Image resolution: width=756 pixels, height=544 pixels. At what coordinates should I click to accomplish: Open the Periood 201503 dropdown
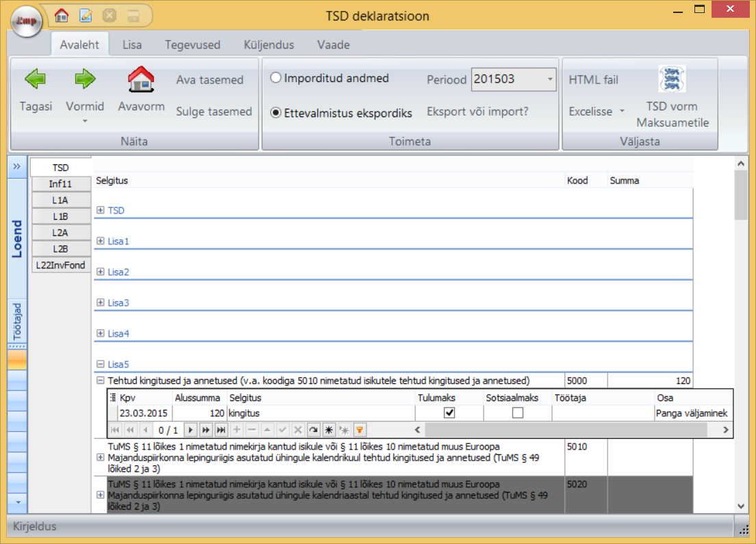point(549,79)
